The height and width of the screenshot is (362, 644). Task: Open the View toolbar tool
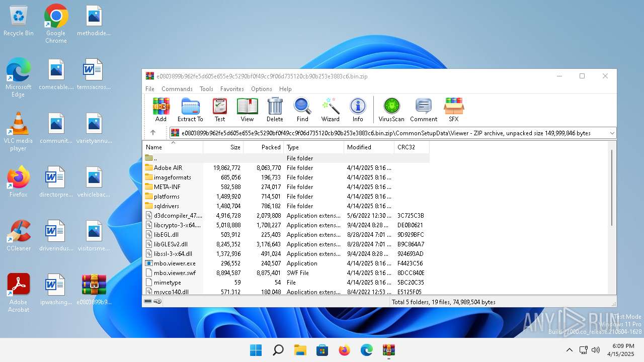[247, 110]
